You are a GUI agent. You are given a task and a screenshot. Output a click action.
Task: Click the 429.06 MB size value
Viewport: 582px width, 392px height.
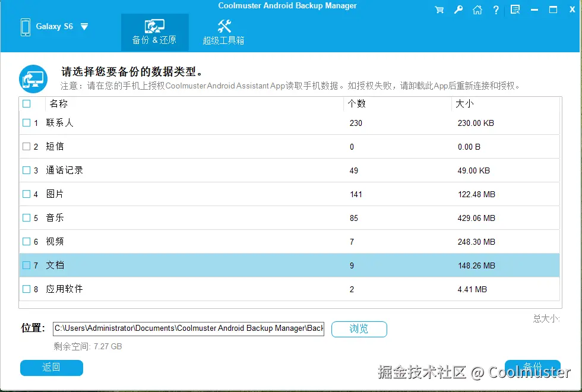[x=476, y=219]
